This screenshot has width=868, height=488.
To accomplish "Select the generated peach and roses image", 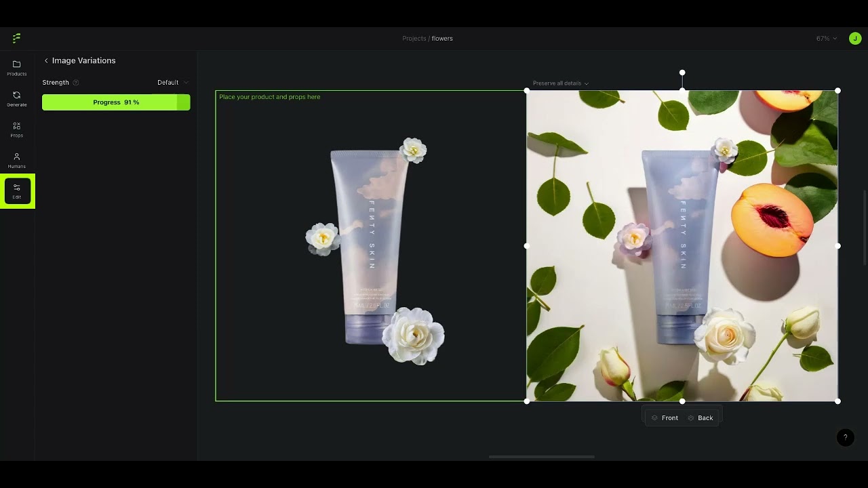I will click(x=682, y=246).
